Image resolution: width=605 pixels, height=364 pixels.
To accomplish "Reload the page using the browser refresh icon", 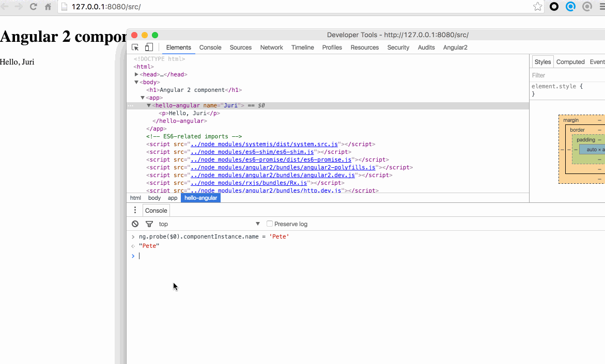I will click(33, 7).
